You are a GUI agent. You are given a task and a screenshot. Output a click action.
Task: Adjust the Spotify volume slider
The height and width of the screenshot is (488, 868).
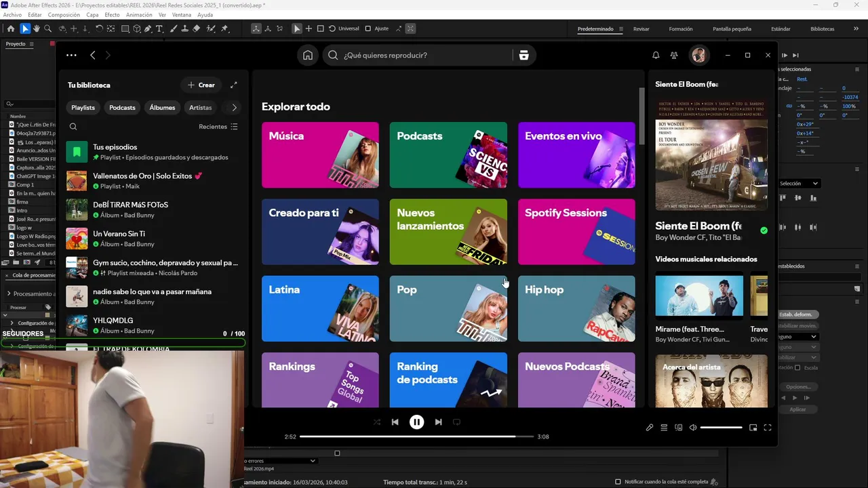pos(721,428)
